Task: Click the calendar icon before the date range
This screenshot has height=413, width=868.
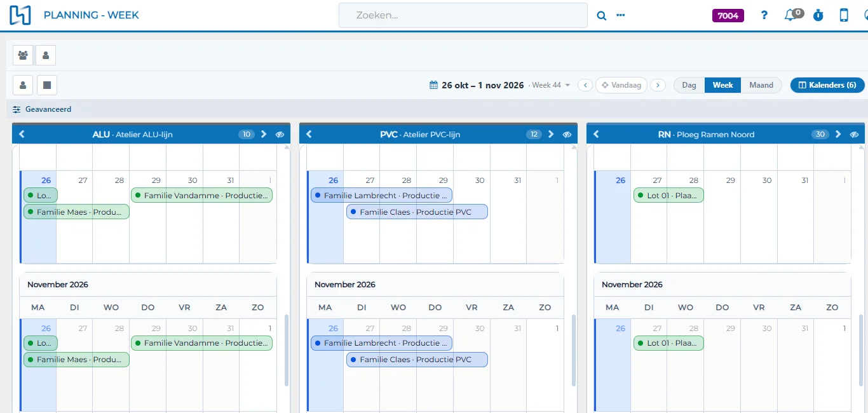Action: (x=434, y=85)
